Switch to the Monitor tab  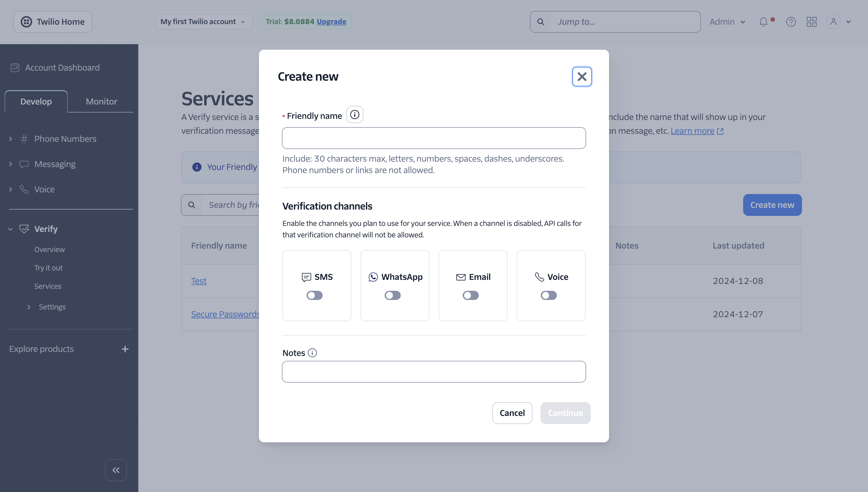tap(101, 101)
